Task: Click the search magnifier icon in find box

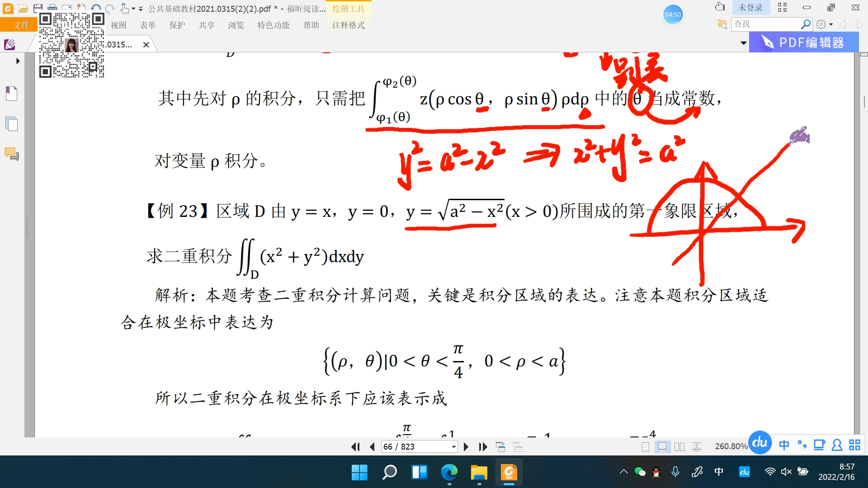Action: pos(805,24)
